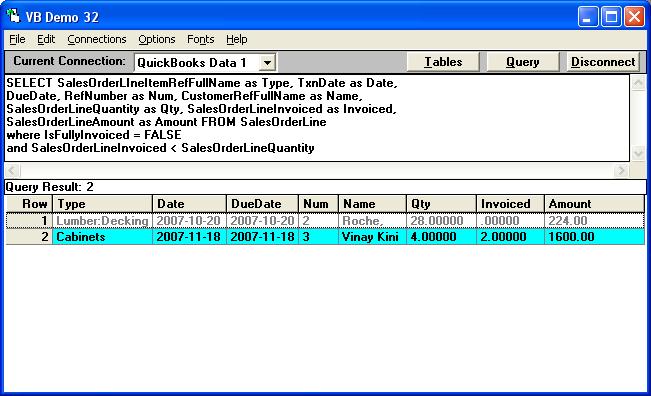Click the Amount column header
This screenshot has width=651, height=396.
point(595,204)
